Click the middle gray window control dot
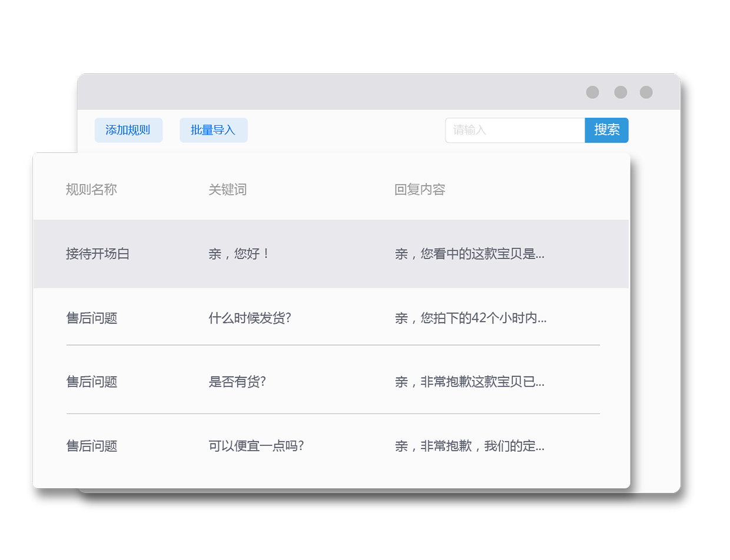The width and height of the screenshot is (730, 560). tap(620, 92)
